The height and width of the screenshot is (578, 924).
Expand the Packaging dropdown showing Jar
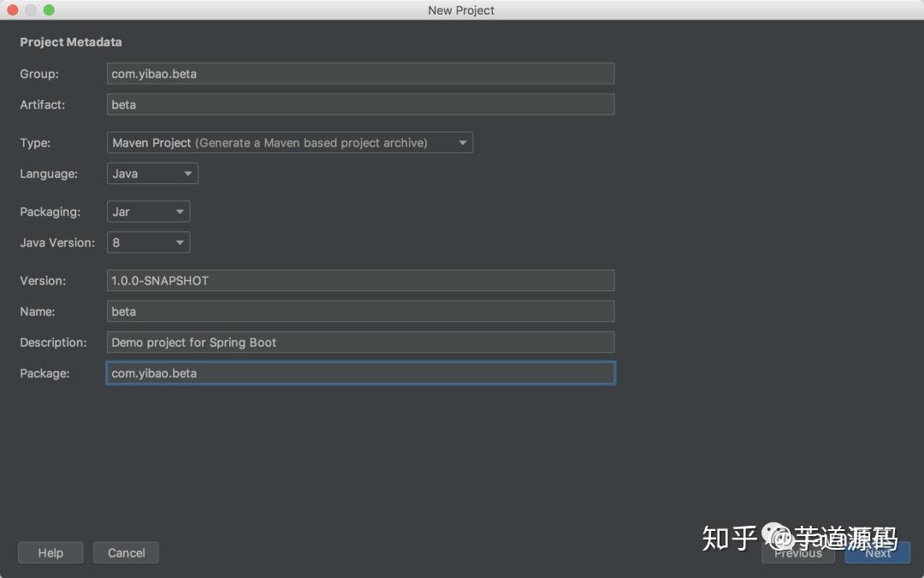tap(147, 212)
